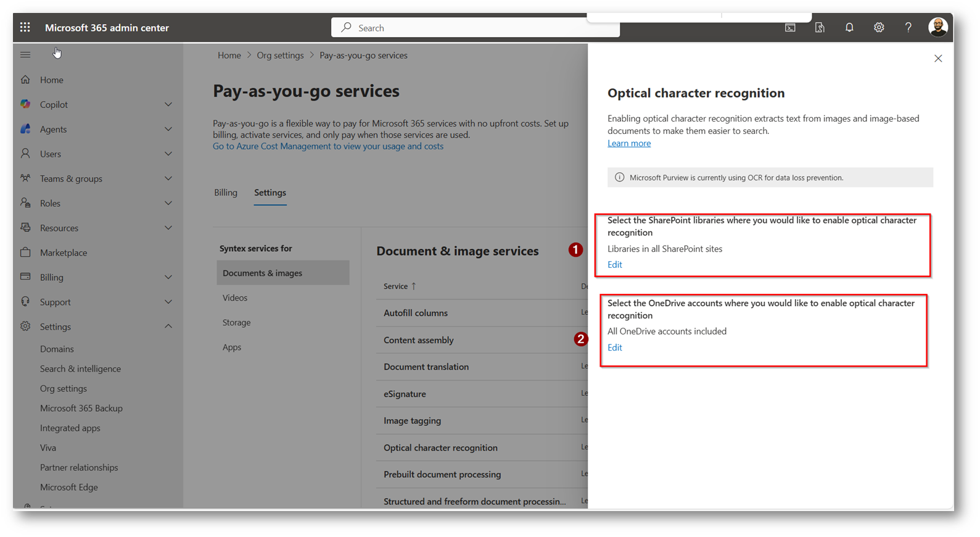Switch to the Billing tab
980x537 pixels.
pos(226,193)
